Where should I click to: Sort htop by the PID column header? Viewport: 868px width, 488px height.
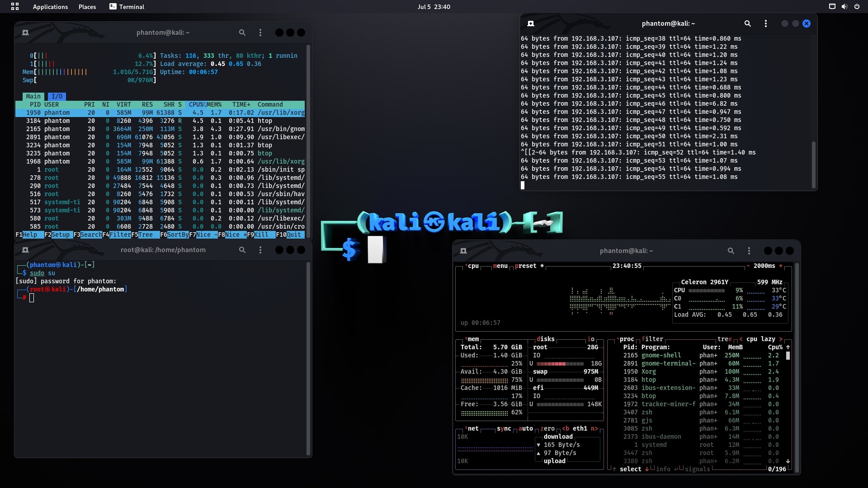coord(35,104)
